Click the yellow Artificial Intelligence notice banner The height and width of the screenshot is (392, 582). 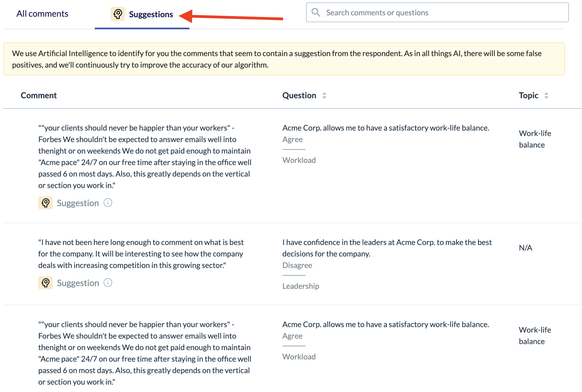tap(284, 59)
